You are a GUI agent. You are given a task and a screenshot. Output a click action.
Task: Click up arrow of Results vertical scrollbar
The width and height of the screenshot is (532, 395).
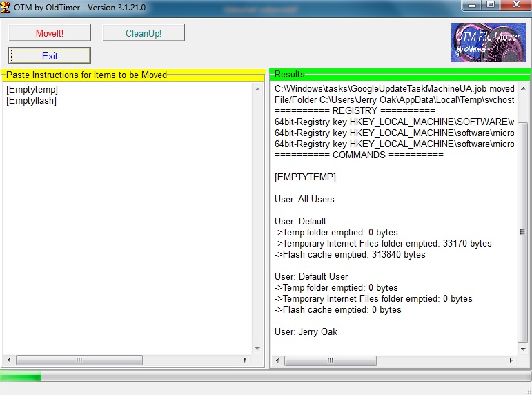(523, 89)
